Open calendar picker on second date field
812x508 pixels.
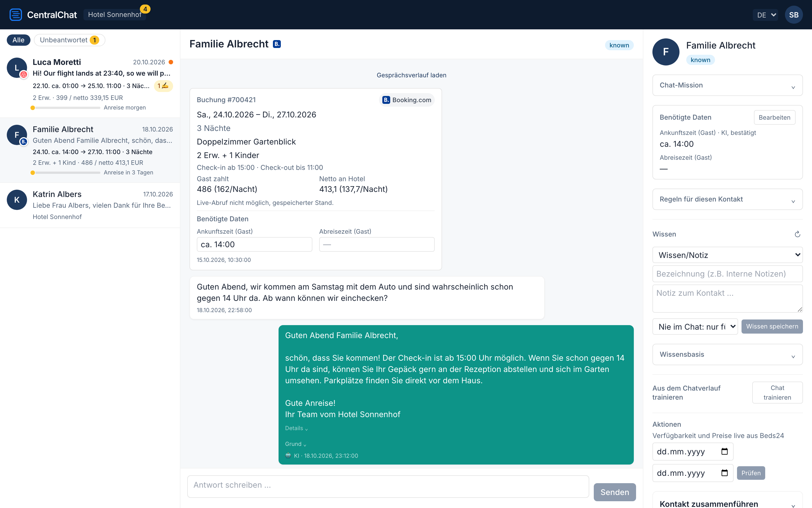point(724,473)
